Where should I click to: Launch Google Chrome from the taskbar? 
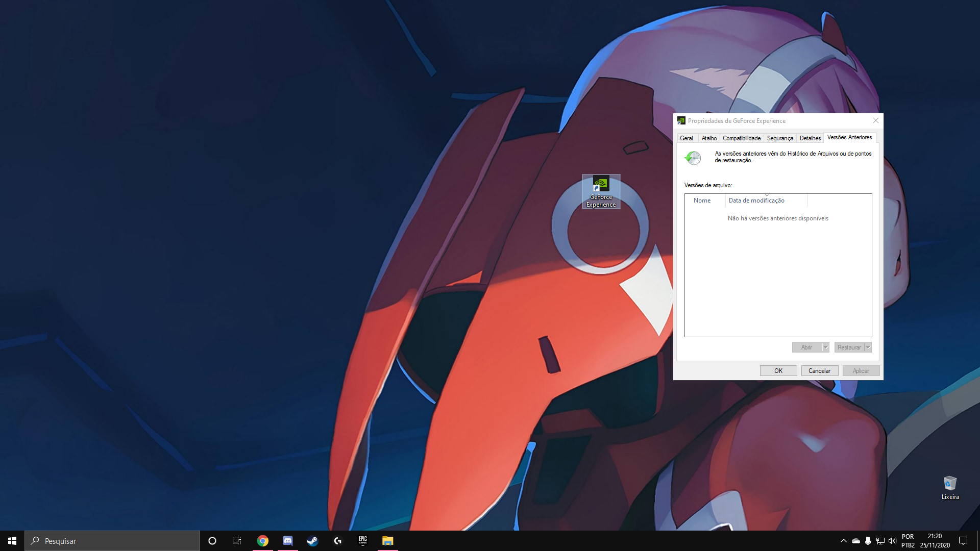pyautogui.click(x=263, y=541)
